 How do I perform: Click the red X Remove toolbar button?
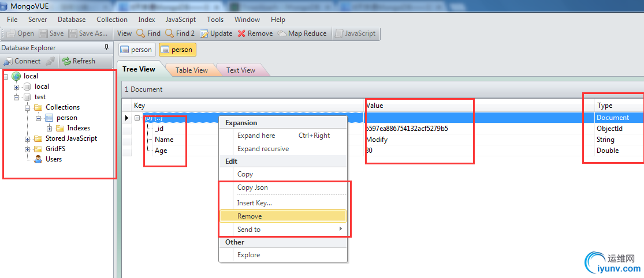tap(255, 33)
